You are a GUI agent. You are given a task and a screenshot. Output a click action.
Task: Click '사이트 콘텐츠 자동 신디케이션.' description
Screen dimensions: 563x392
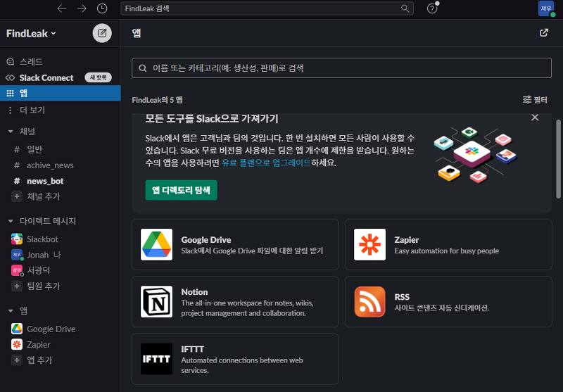(x=442, y=308)
